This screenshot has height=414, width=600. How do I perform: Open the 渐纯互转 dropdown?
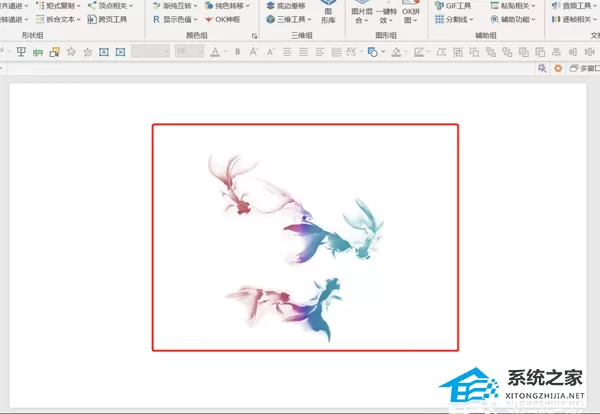(x=175, y=6)
